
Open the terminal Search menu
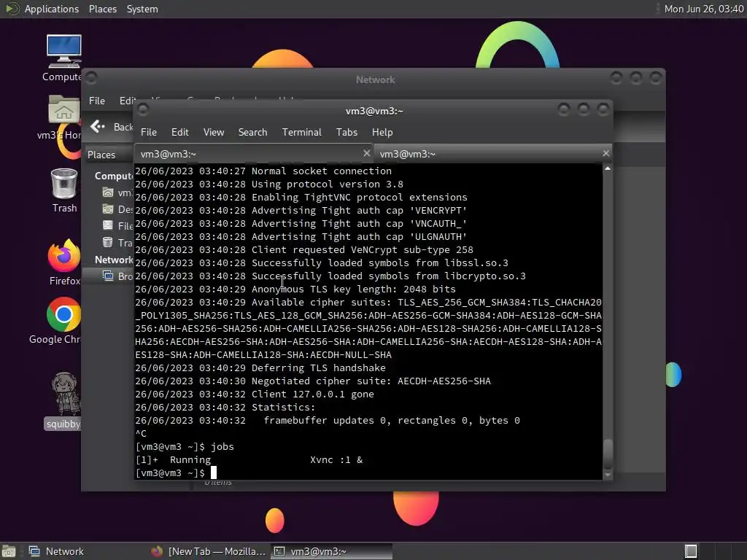(x=252, y=133)
